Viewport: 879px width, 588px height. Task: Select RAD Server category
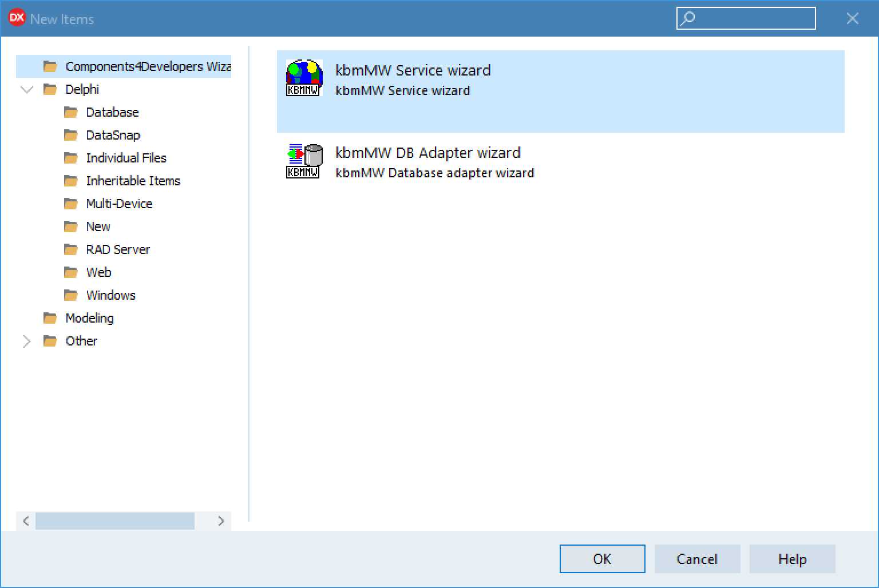click(x=118, y=249)
